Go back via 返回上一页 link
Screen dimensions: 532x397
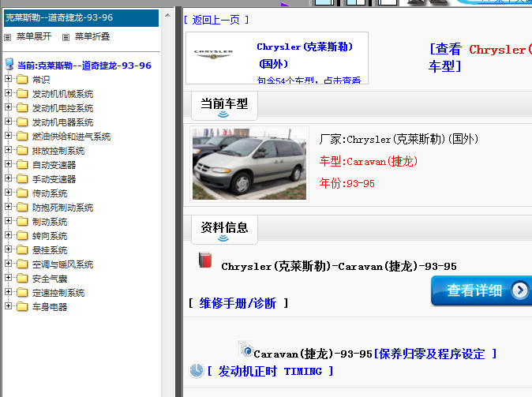click(216, 20)
